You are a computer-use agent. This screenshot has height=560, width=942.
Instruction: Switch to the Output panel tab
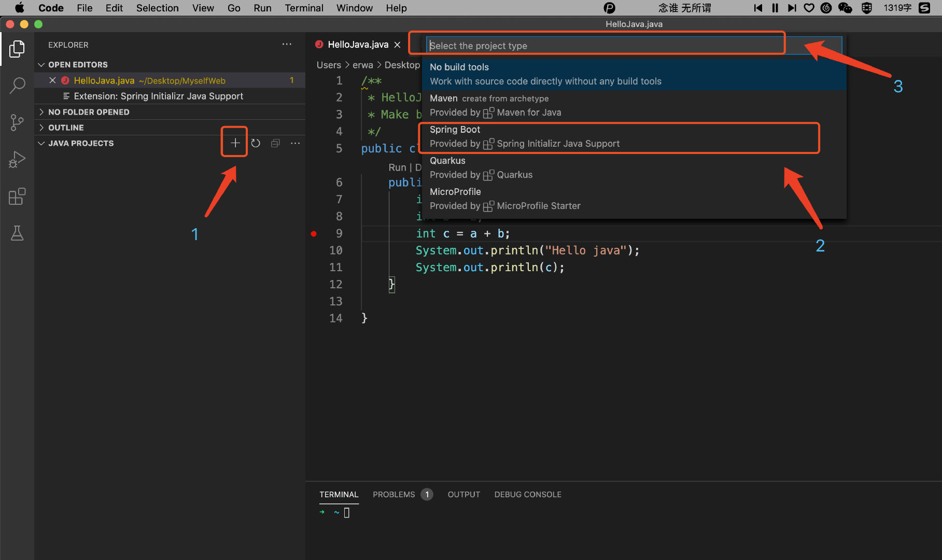coord(463,494)
